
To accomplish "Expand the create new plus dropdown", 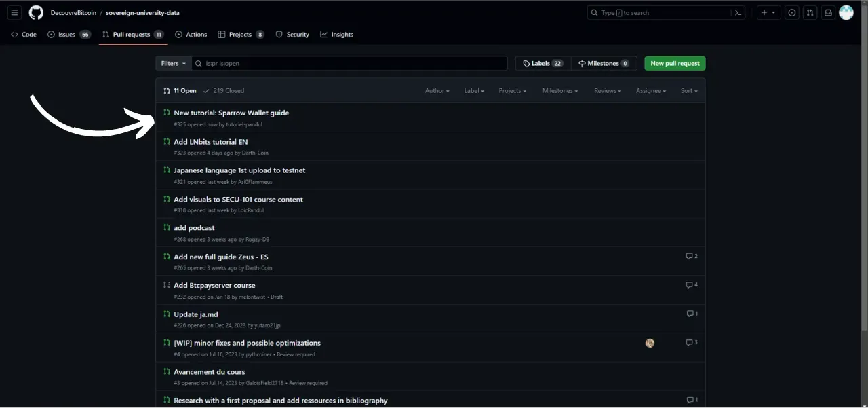I will coord(768,12).
